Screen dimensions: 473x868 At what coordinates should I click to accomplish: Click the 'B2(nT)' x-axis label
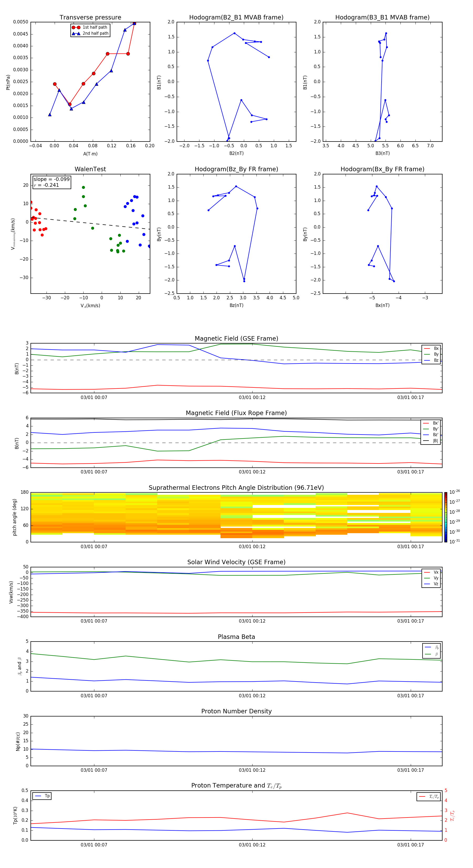(236, 153)
